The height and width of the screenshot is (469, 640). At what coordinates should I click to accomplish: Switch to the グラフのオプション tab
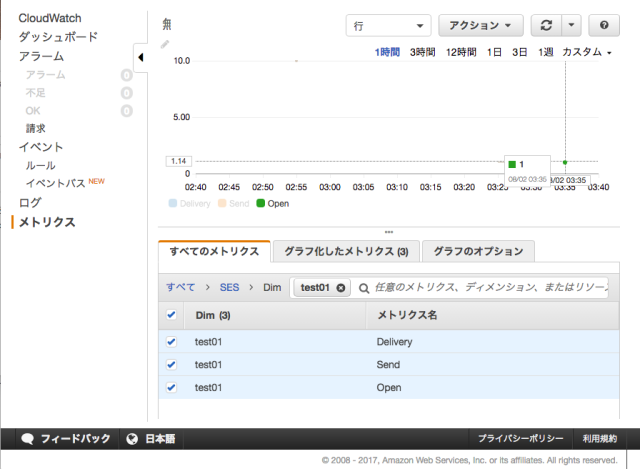tap(478, 251)
